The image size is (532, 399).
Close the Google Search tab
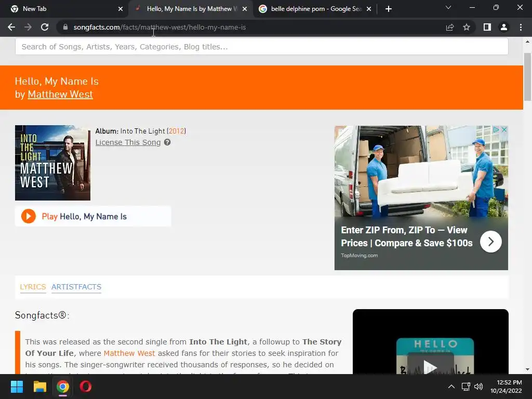coord(369,9)
